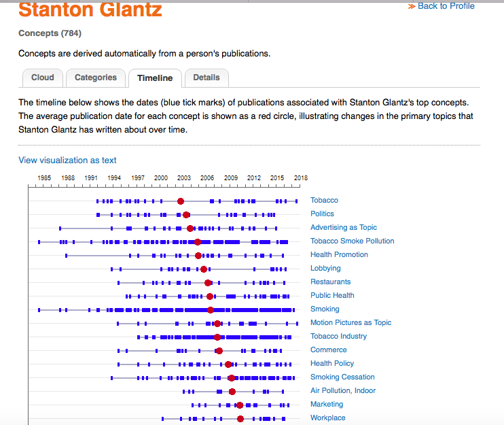Viewport: 504px width, 425px height.
Task: Open the Lobbying concept link
Action: point(325,269)
